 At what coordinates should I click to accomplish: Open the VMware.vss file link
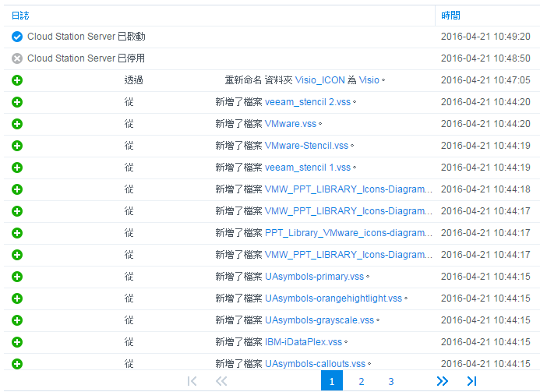click(x=291, y=124)
